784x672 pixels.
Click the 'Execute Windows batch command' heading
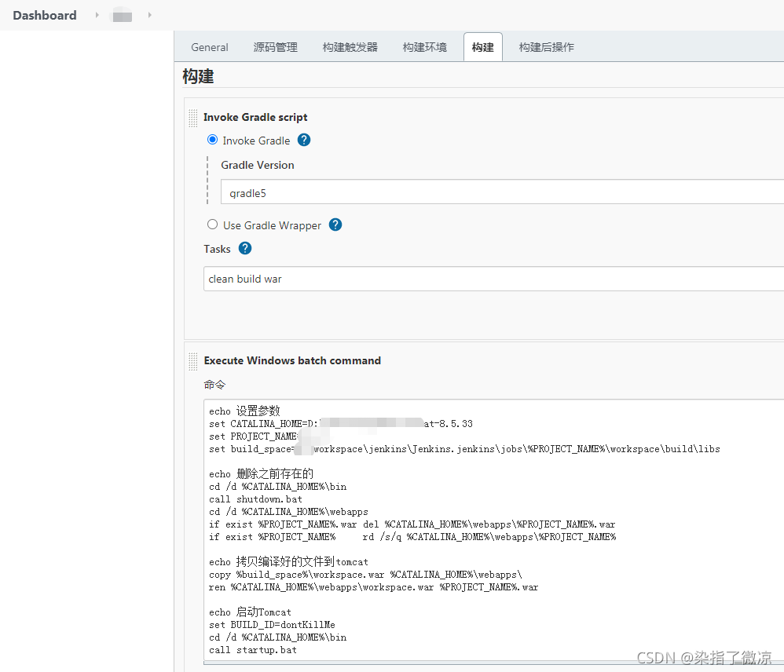point(292,360)
